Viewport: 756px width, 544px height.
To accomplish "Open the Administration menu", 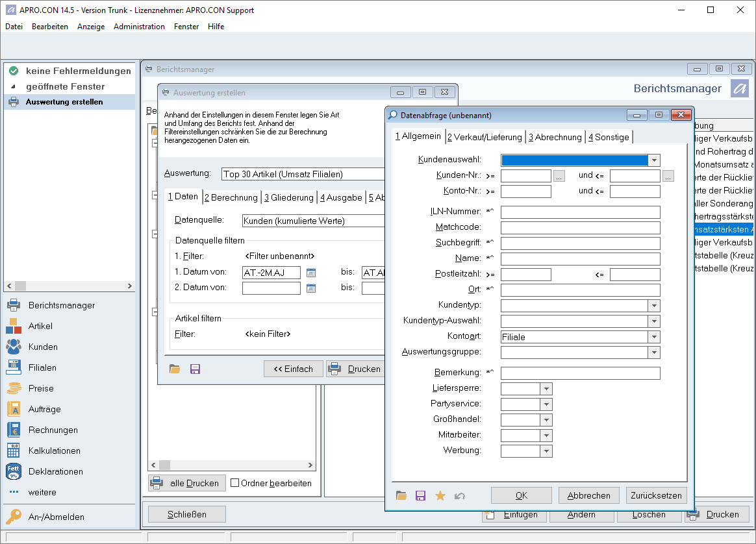I will coord(139,27).
